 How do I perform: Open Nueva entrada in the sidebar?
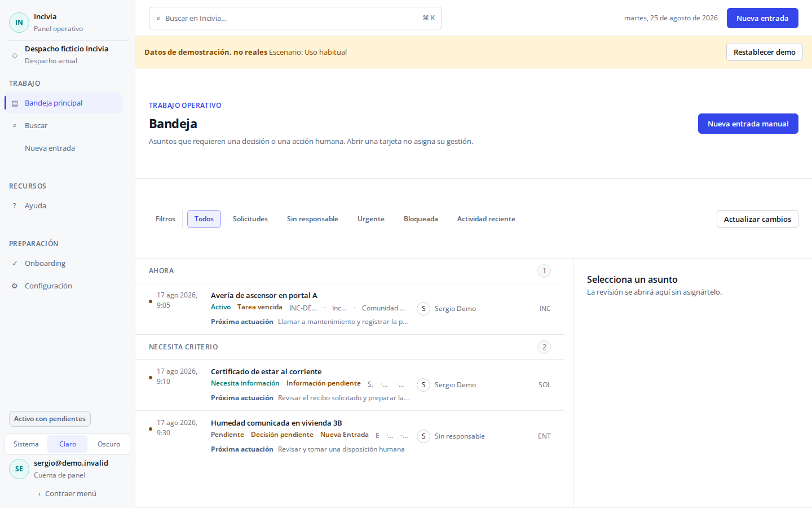63,148
